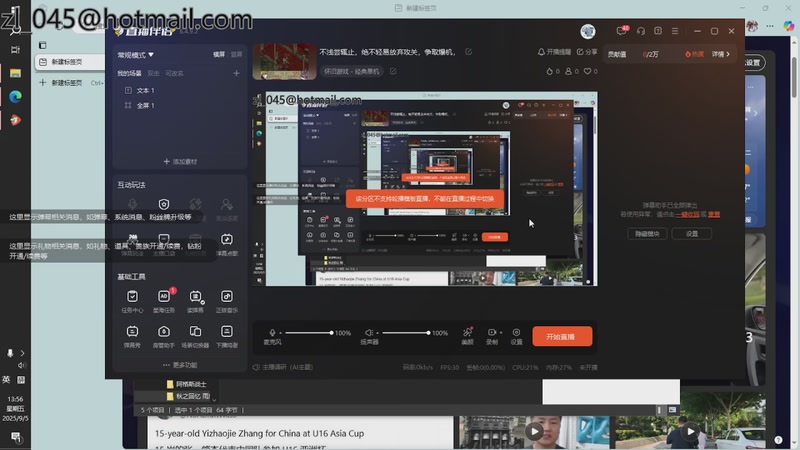
Task: Expand the system tray overflow chevron
Action: tap(22, 353)
